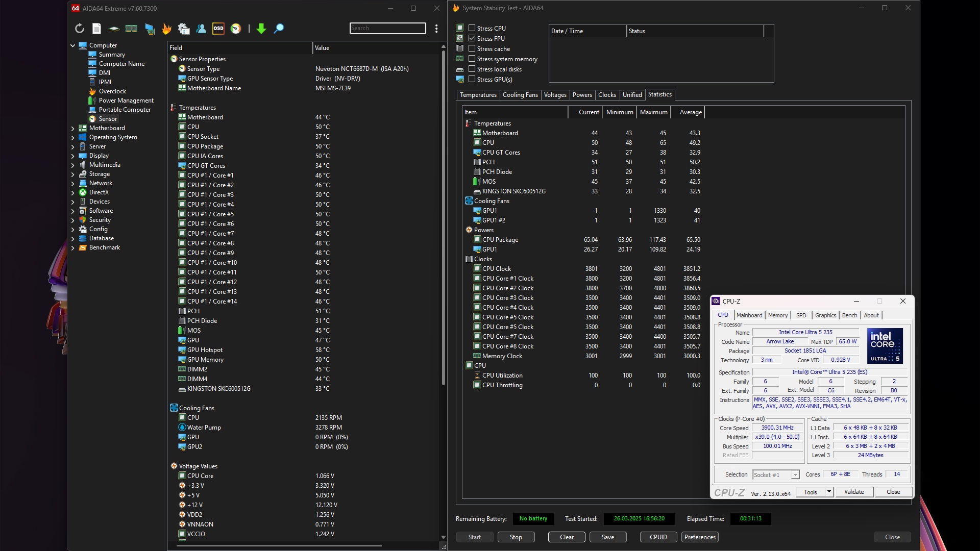Select the Sensor tree item
Image resolution: width=980 pixels, height=551 pixels.
tap(108, 119)
